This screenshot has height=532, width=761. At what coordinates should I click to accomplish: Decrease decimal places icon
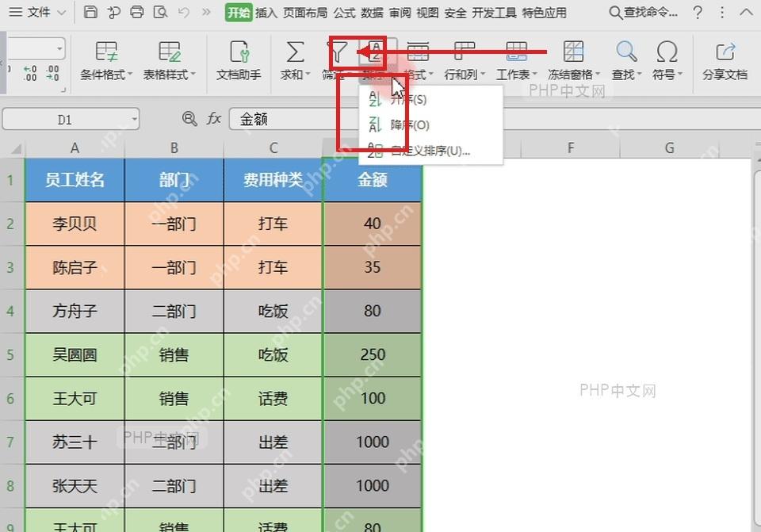(x=52, y=73)
